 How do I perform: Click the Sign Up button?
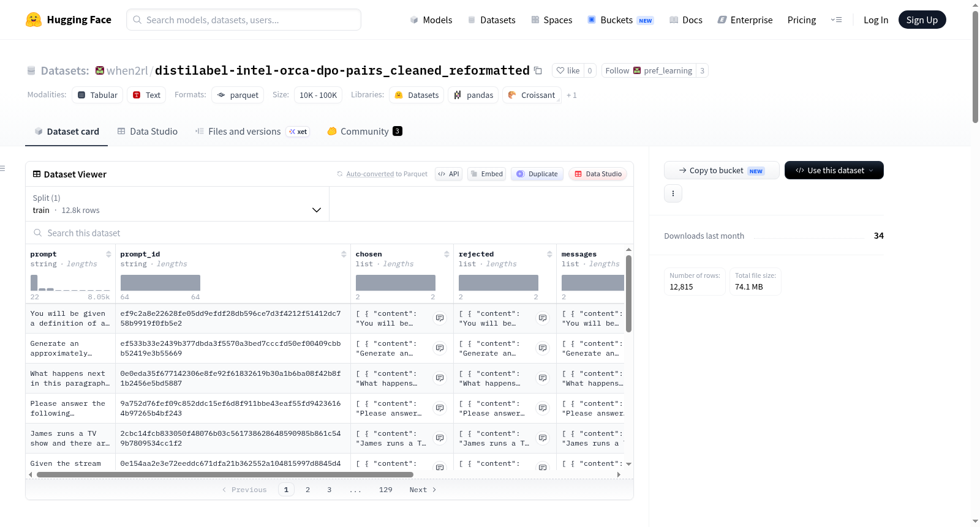click(922, 20)
